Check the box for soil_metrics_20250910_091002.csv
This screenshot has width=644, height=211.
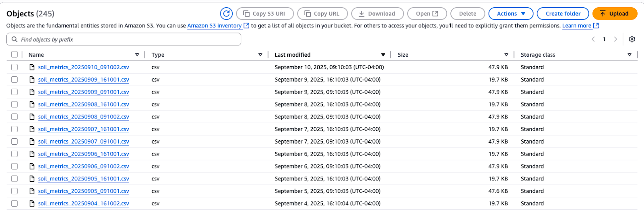[x=14, y=67]
